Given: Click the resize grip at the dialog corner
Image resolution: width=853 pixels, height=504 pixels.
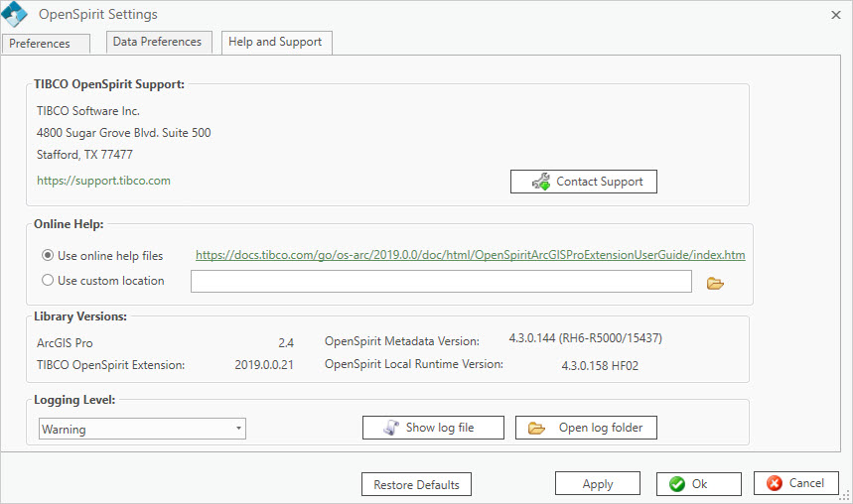Looking at the screenshot, I should click(x=845, y=496).
